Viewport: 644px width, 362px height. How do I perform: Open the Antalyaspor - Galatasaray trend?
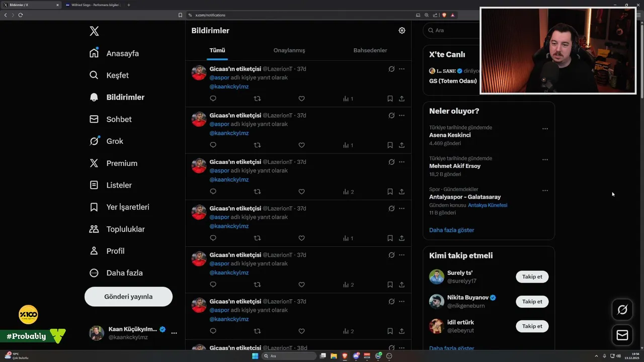tap(465, 197)
